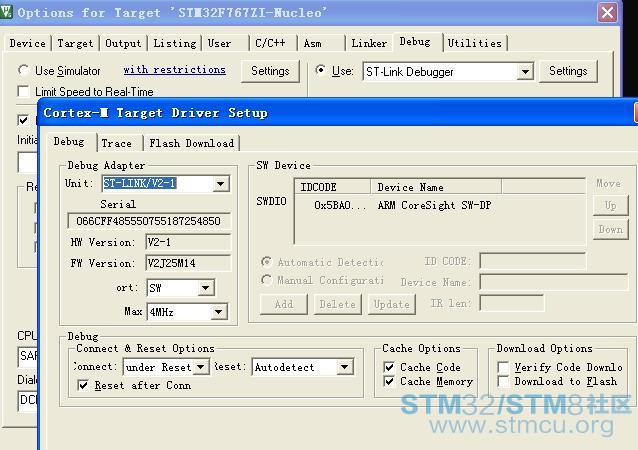The width and height of the screenshot is (638, 450).
Task: Click the Add button
Action: coord(284,304)
